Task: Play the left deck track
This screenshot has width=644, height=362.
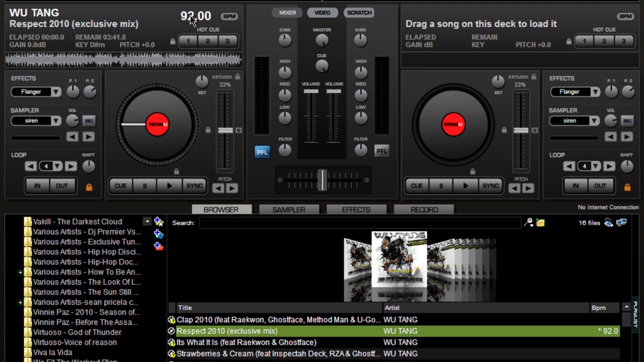Action: [x=169, y=186]
